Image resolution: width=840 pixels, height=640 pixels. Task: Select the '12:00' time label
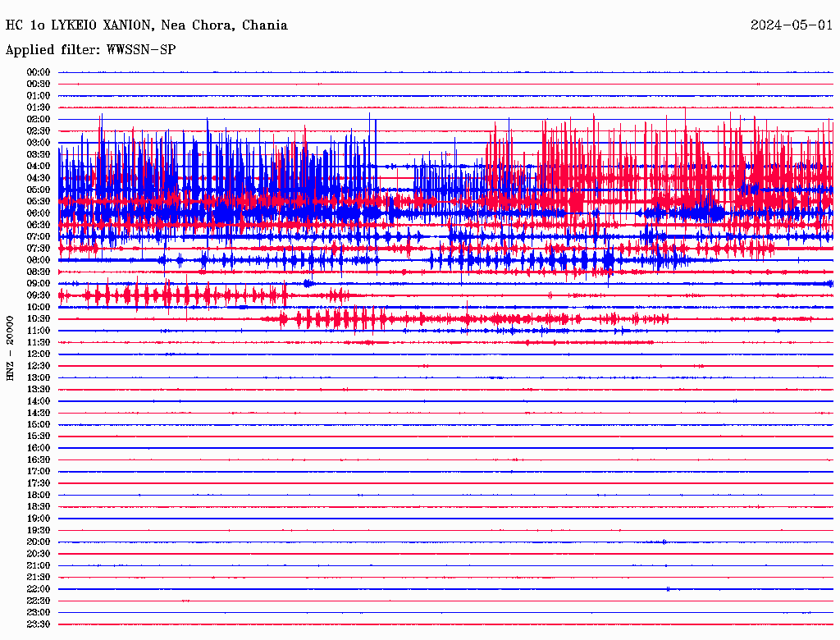click(x=39, y=354)
